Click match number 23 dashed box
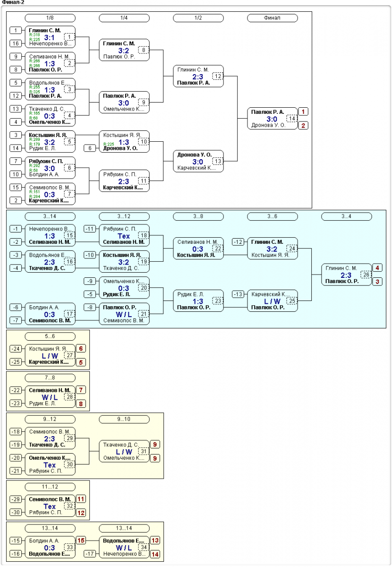 [218, 301]
